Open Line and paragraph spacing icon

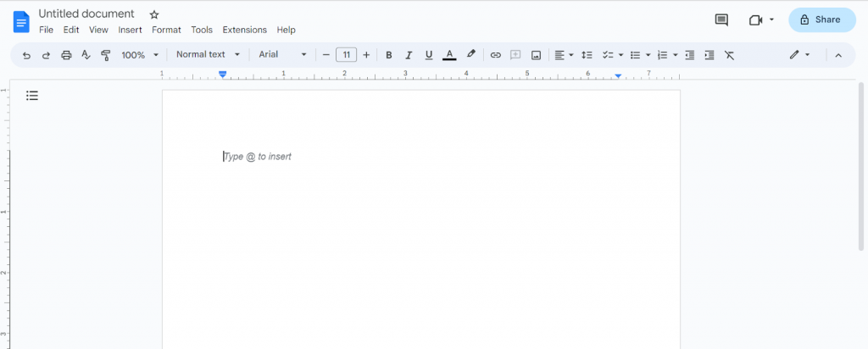[587, 55]
